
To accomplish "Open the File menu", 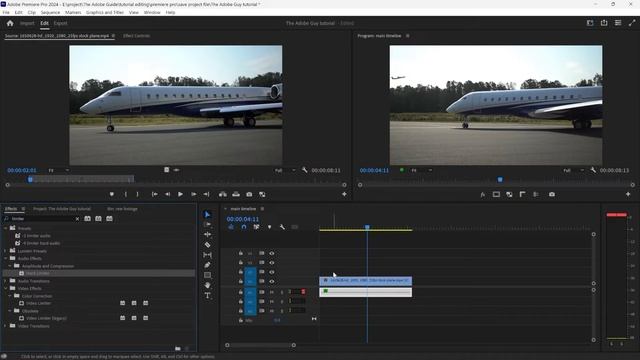I will pos(6,12).
